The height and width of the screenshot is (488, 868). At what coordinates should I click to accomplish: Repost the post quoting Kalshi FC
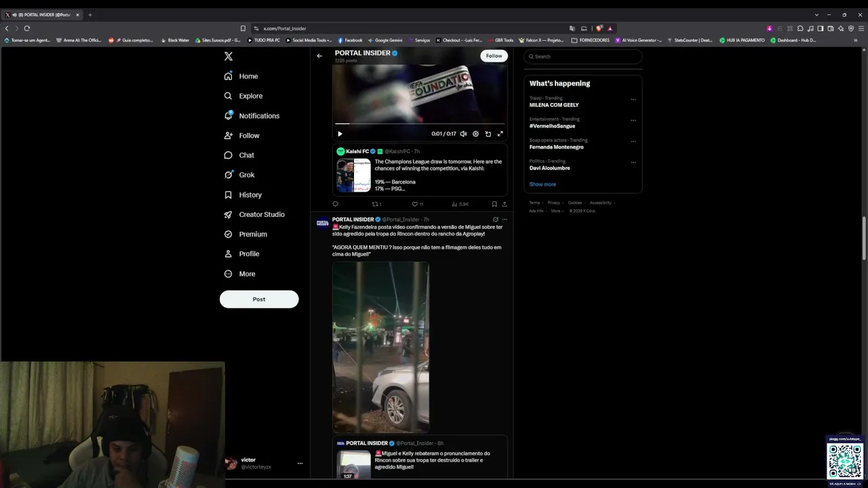376,204
